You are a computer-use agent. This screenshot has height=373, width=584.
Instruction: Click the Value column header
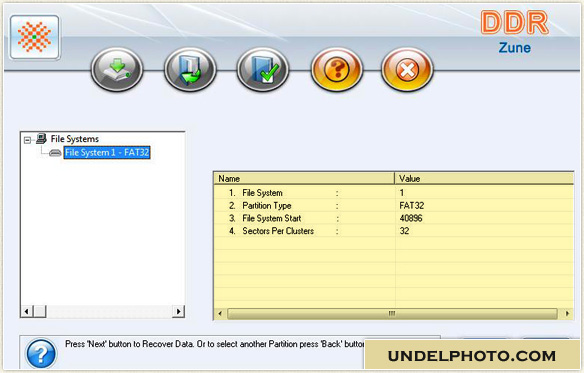pos(484,178)
